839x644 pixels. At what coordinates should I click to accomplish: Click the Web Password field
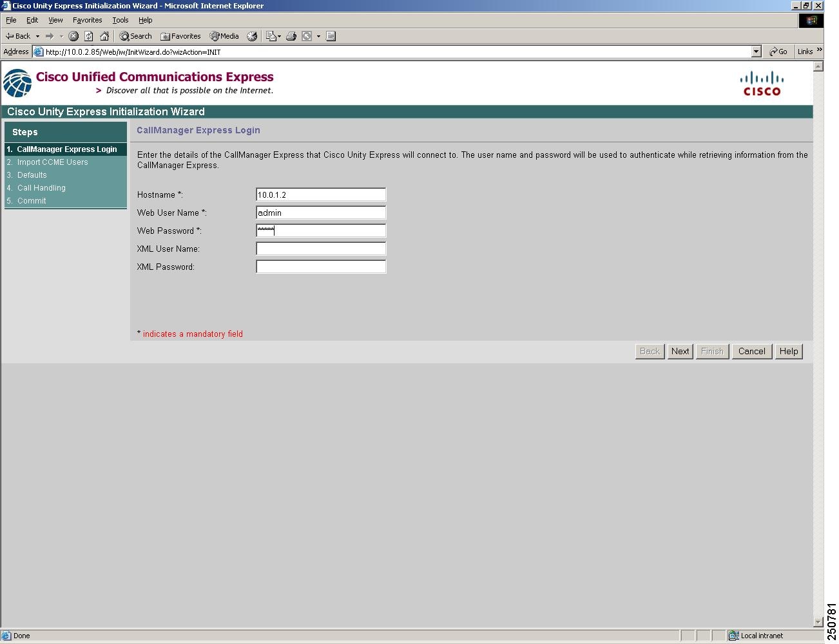[321, 231]
